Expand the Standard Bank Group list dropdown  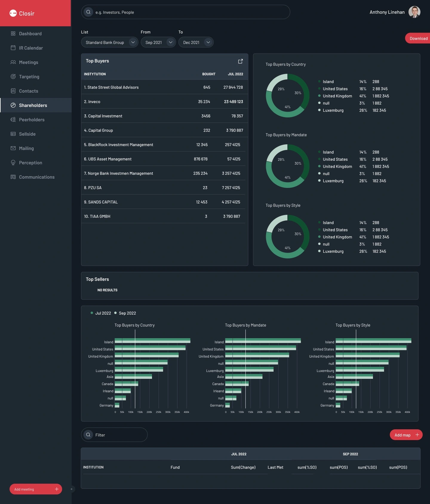point(110,42)
